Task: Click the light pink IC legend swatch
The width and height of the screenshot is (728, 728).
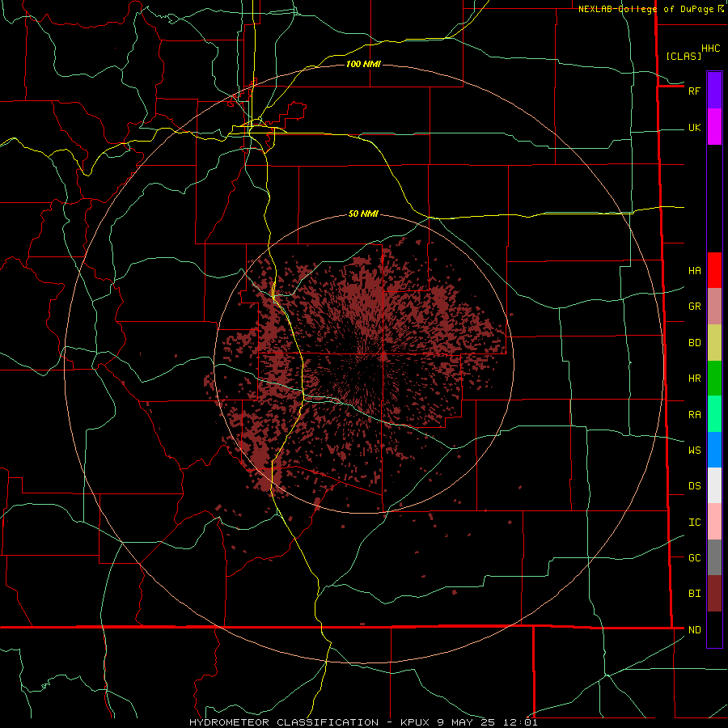Action: click(x=714, y=522)
